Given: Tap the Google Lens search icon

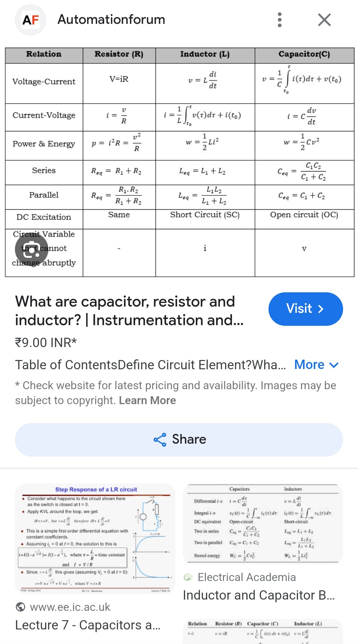Looking at the screenshot, I should [x=32, y=250].
